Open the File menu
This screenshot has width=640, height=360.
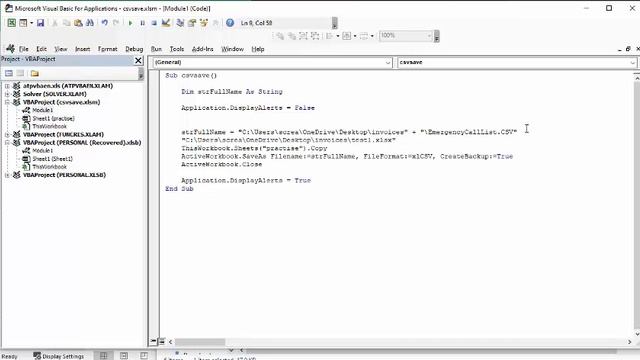pos(24,49)
